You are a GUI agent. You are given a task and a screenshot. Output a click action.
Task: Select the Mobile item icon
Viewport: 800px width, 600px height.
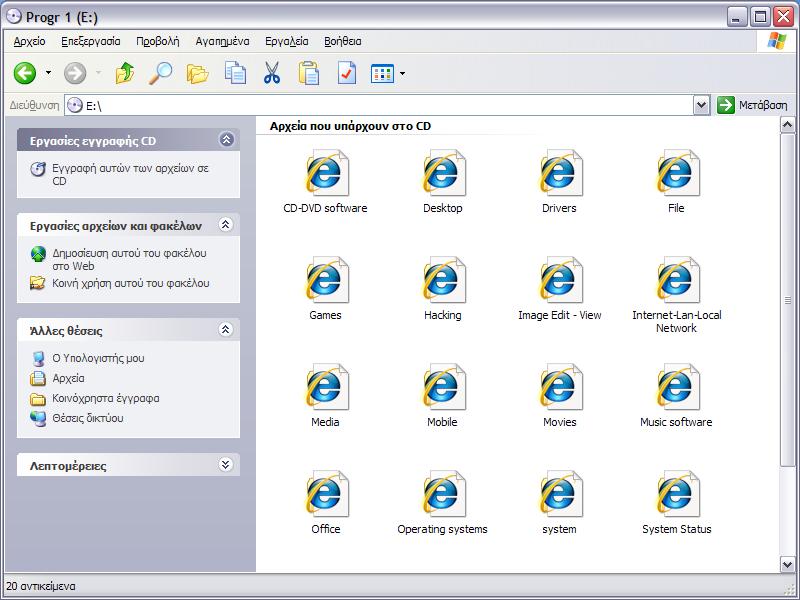(442, 387)
